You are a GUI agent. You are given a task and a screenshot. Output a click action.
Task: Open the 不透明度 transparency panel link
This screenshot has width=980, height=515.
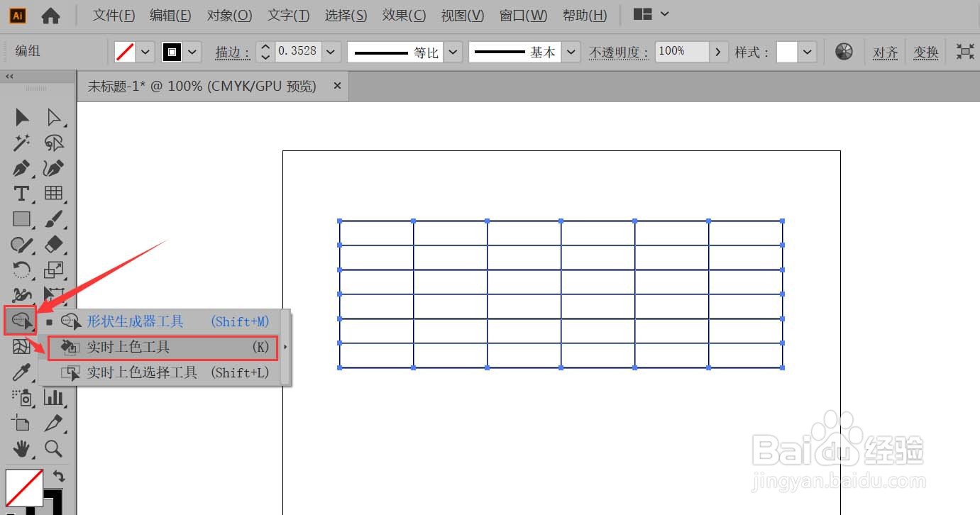point(619,52)
